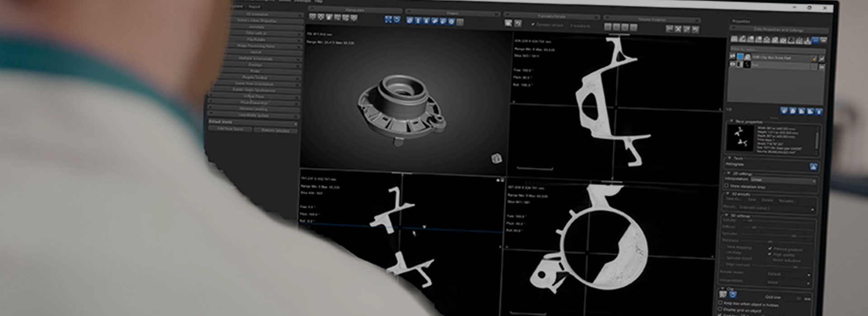Screen dimensions: 868x316
Task: Click Save As in 3D presets
Action: (734, 199)
